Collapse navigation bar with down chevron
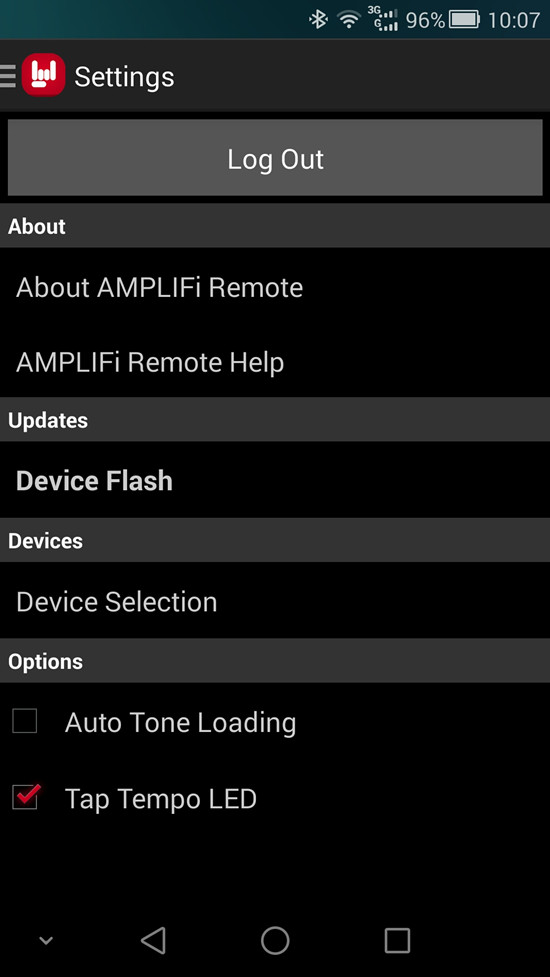 pyautogui.click(x=45, y=941)
